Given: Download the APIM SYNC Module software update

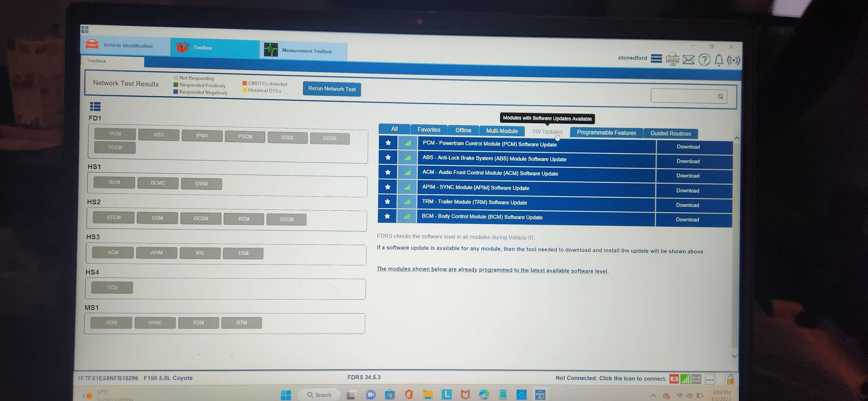Looking at the screenshot, I should point(687,190).
